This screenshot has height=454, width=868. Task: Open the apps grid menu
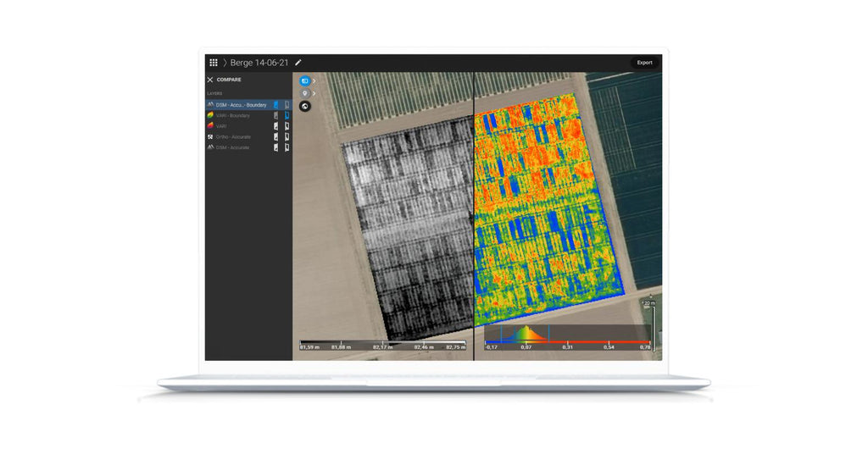(x=213, y=63)
